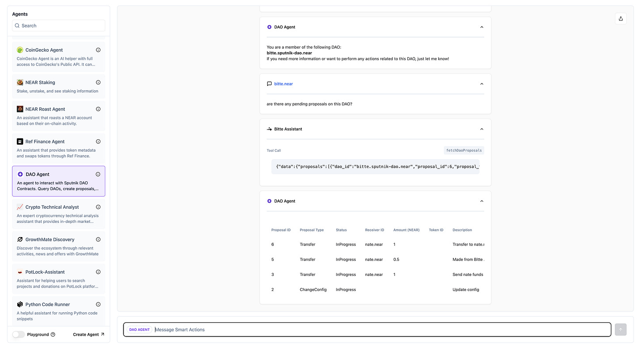
Task: Select the NEAR Staking agent card
Action: click(58, 87)
